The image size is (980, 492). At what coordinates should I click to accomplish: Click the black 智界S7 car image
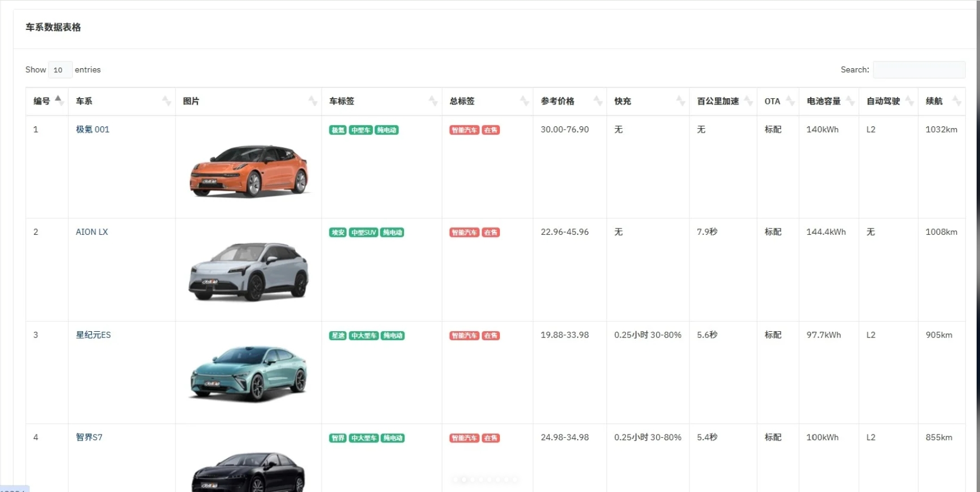[249, 472]
